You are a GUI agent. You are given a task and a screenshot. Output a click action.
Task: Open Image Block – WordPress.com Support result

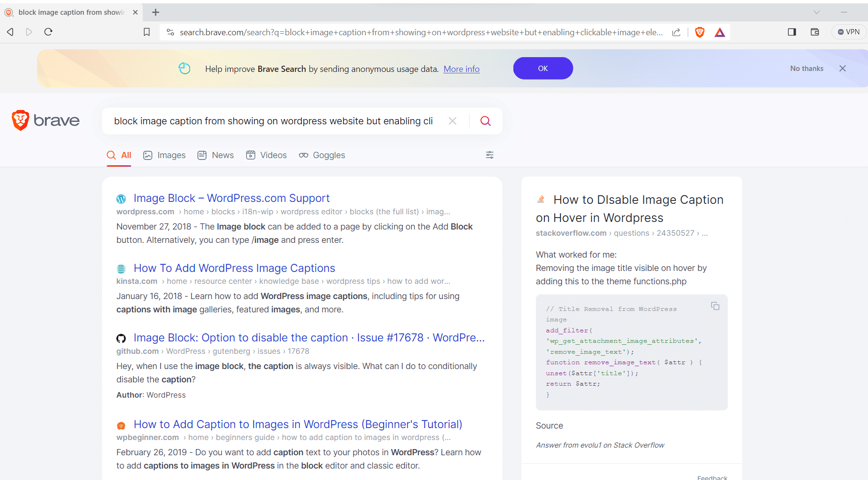pos(232,198)
